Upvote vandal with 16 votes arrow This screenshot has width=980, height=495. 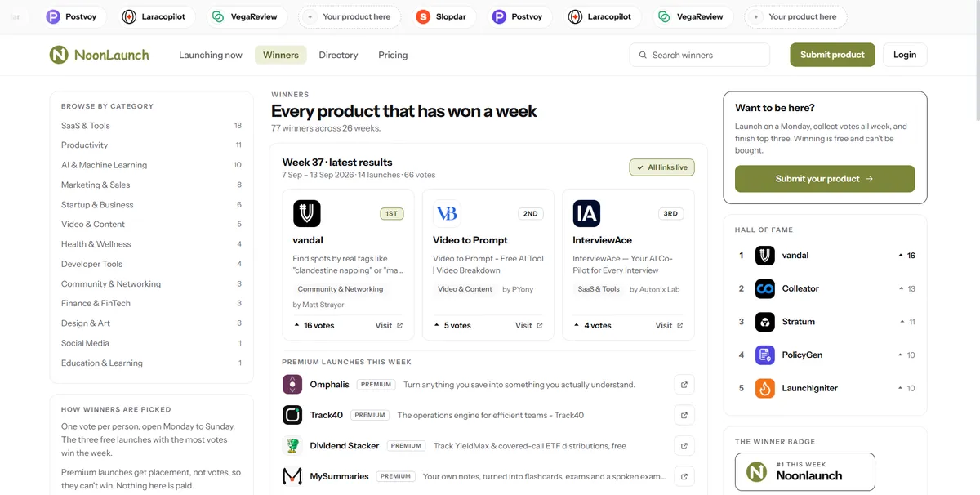(x=296, y=325)
